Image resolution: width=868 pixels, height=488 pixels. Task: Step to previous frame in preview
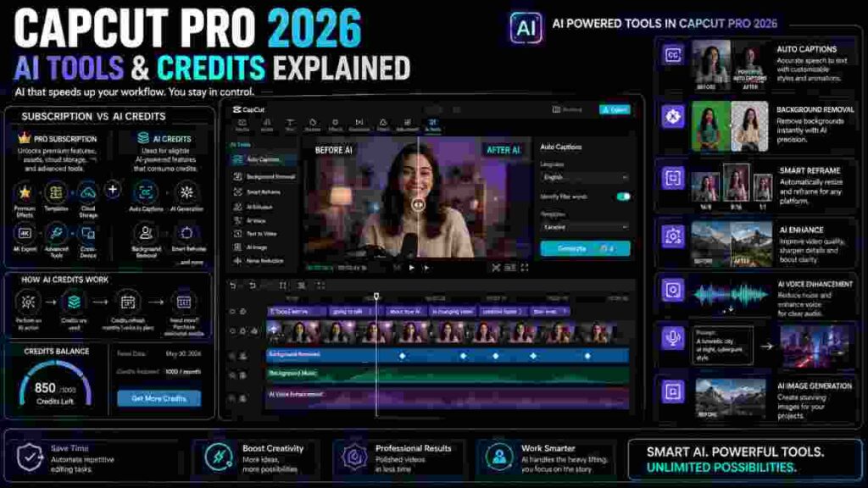point(397,268)
